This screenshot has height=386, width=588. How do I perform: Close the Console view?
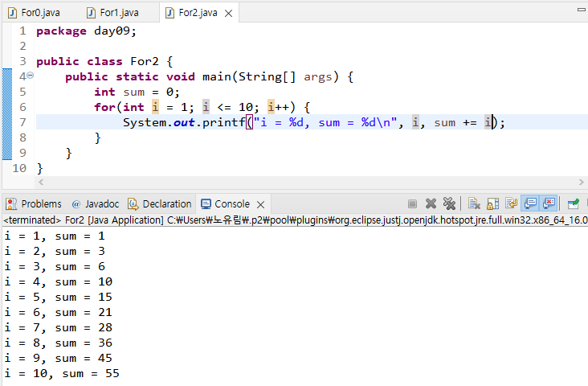260,204
